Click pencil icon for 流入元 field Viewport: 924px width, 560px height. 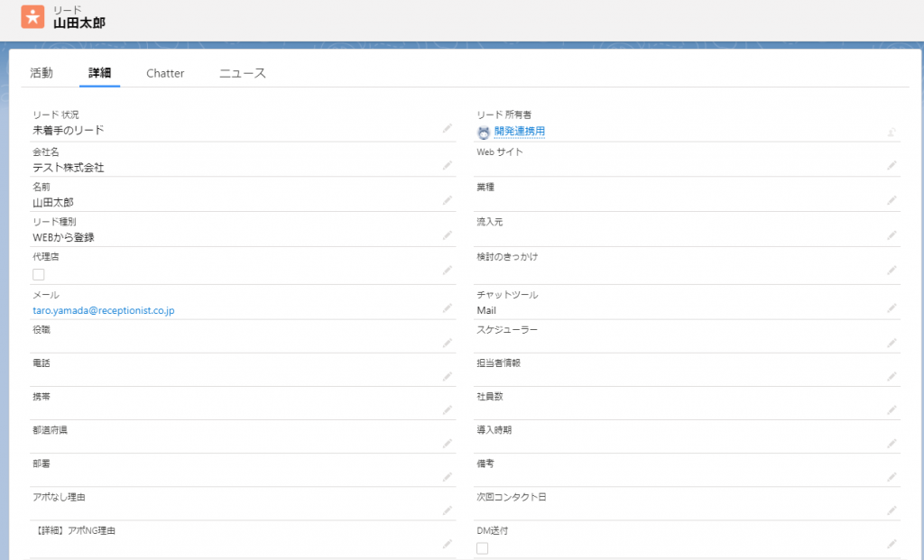[892, 235]
